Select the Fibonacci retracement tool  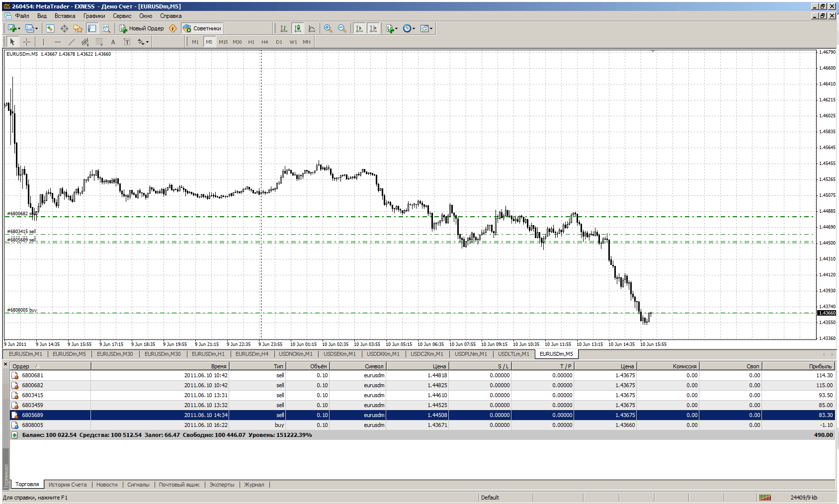pos(99,42)
